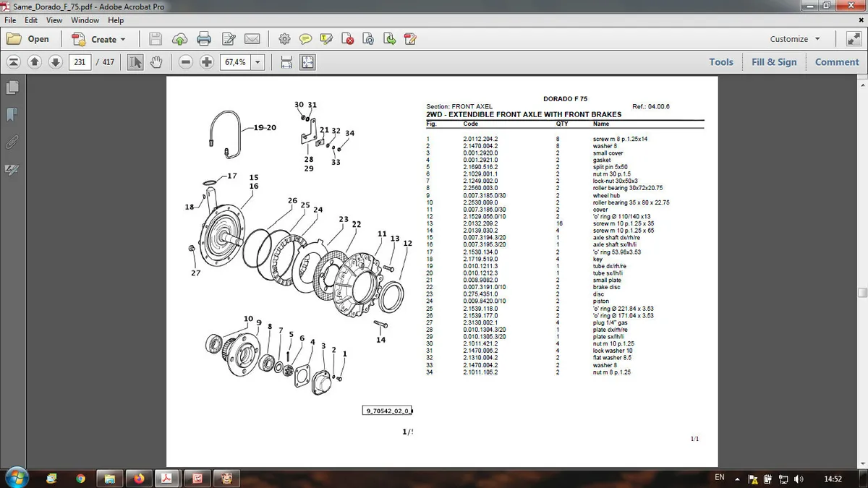Add a sticky note comment
The width and height of the screenshot is (868, 488).
click(305, 39)
